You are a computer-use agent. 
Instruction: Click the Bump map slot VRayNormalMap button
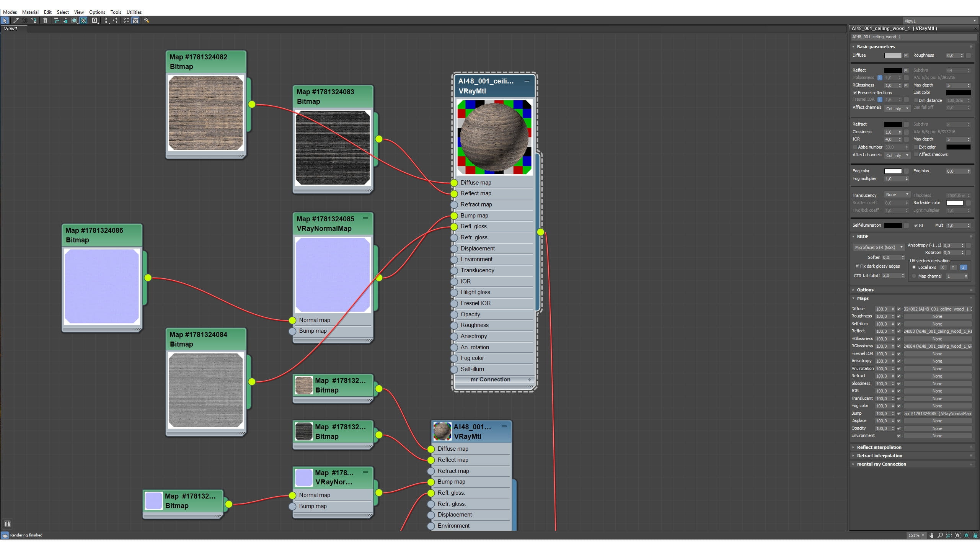tap(937, 414)
